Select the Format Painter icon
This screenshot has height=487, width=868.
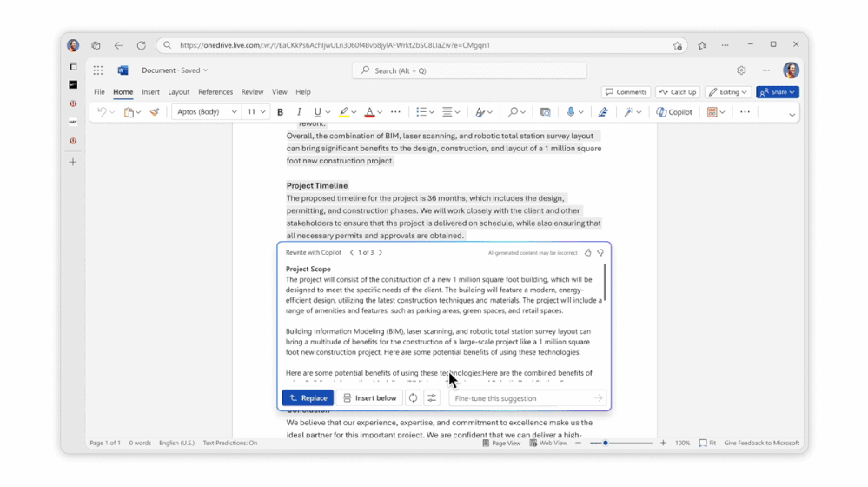pos(155,112)
